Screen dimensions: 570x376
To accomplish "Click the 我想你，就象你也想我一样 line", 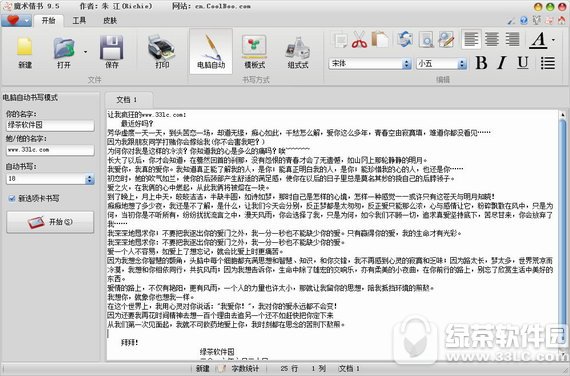I will (x=151, y=297).
